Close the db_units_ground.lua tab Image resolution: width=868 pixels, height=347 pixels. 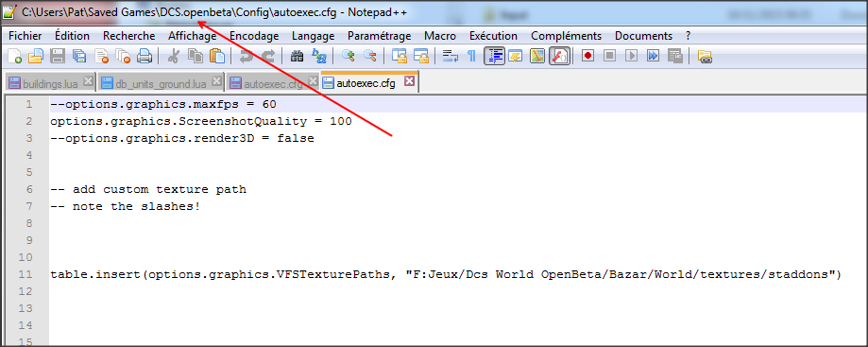click(x=216, y=82)
